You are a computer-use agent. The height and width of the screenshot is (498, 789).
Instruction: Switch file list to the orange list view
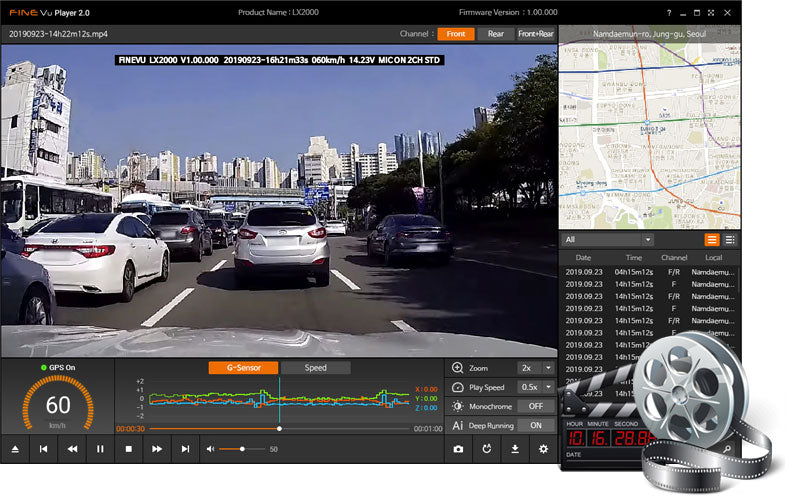tap(712, 240)
